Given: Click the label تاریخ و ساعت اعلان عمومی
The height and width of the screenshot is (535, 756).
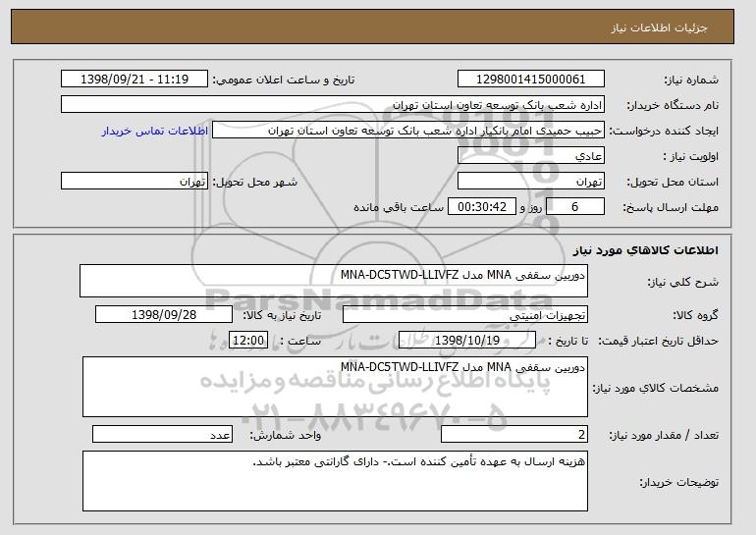Looking at the screenshot, I should click(x=284, y=80).
